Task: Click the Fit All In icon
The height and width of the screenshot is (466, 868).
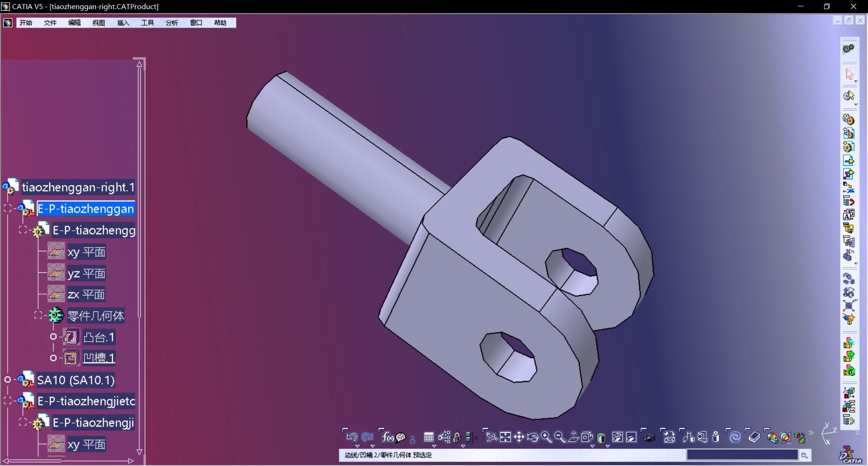Action: pos(505,437)
